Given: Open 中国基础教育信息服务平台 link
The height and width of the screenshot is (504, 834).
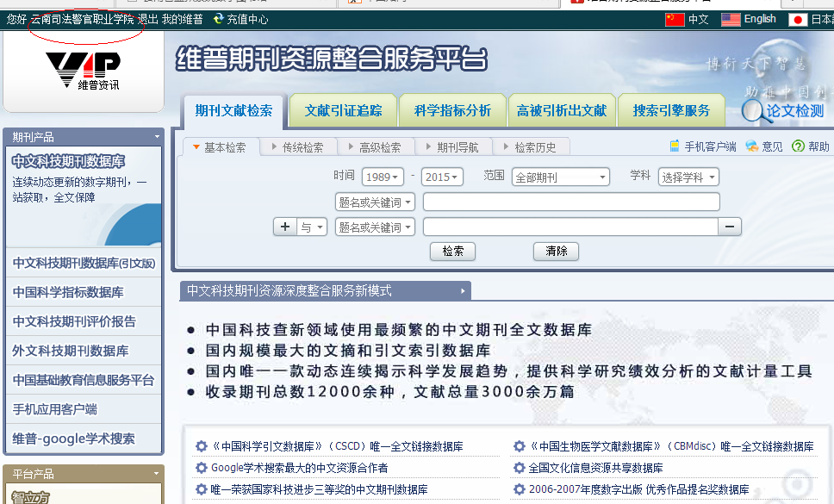Looking at the screenshot, I should [84, 380].
